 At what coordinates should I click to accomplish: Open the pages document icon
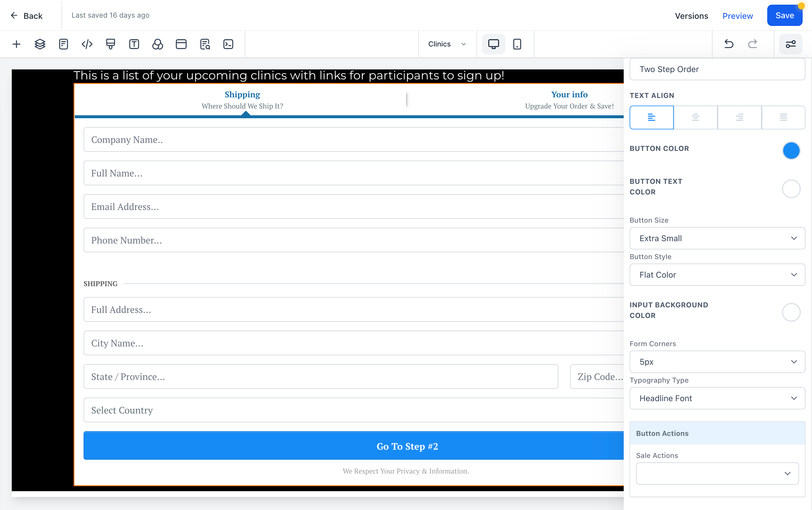[63, 44]
